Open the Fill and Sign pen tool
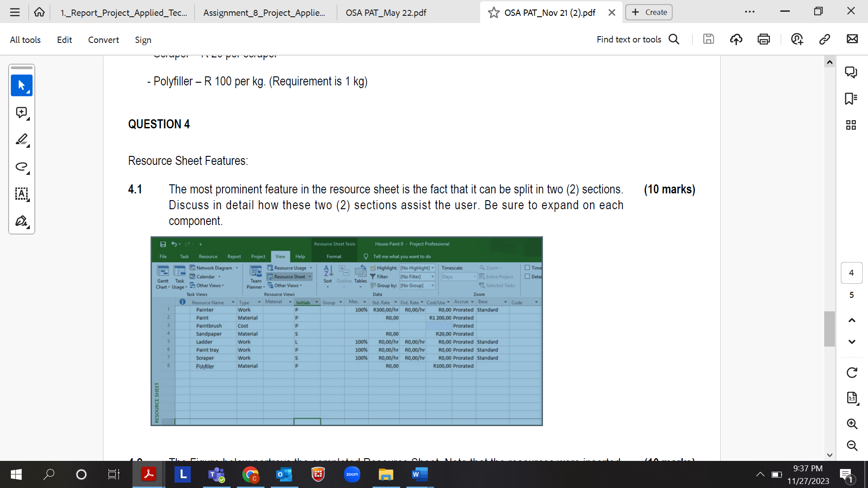Screen dimensions: 868x488 pos(22,221)
